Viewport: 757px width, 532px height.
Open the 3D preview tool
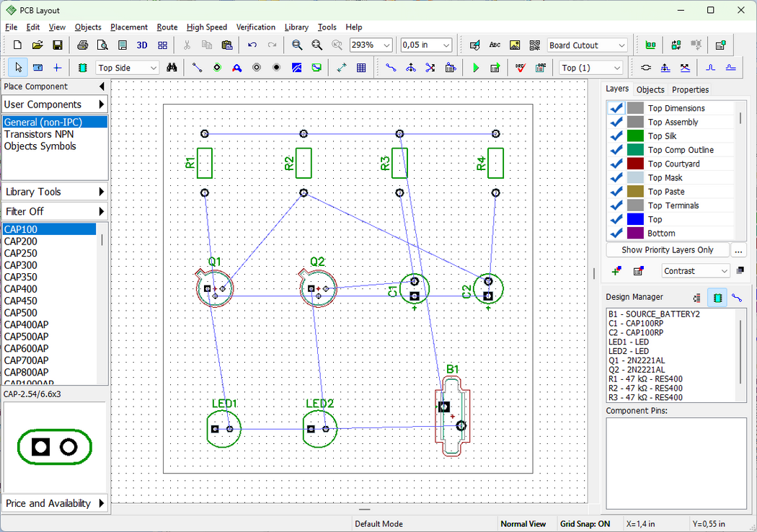pyautogui.click(x=142, y=45)
